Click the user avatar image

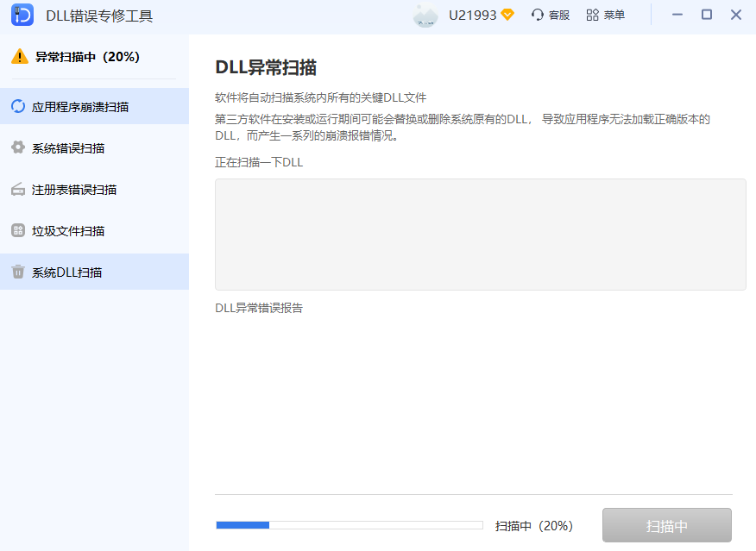[425, 14]
